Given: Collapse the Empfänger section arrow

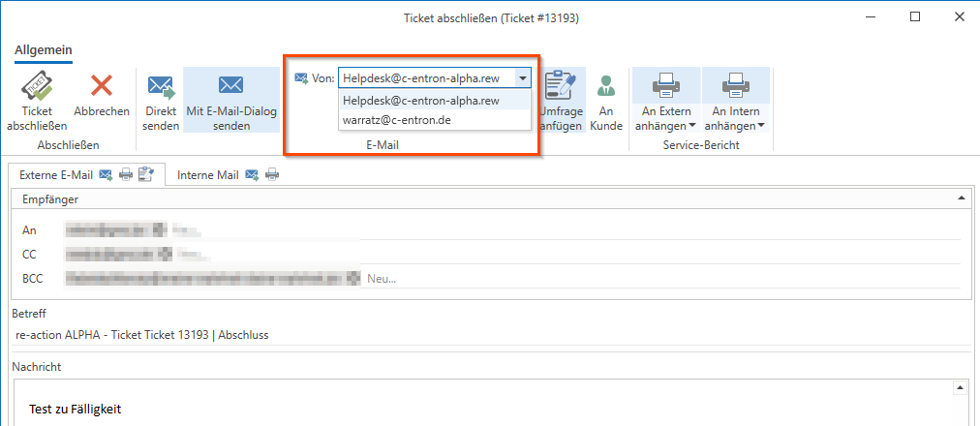Looking at the screenshot, I should coord(960,199).
